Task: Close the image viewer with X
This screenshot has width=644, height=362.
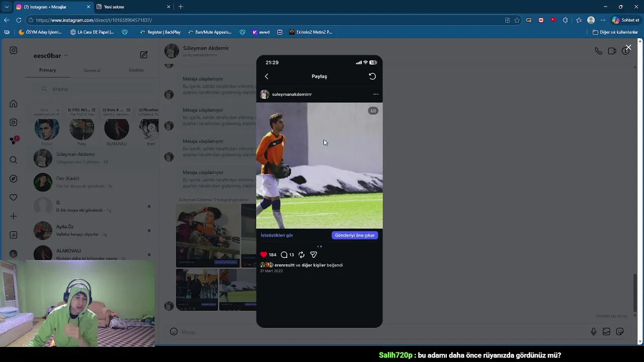Action: coord(628,47)
